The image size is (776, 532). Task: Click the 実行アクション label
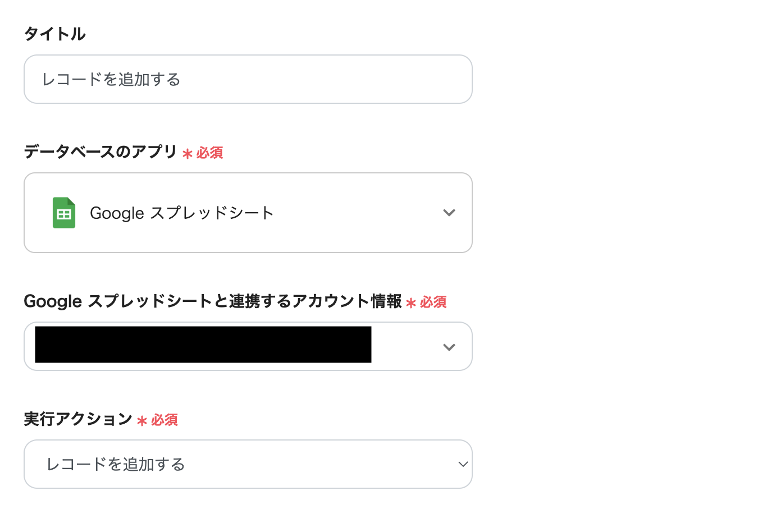(78, 419)
